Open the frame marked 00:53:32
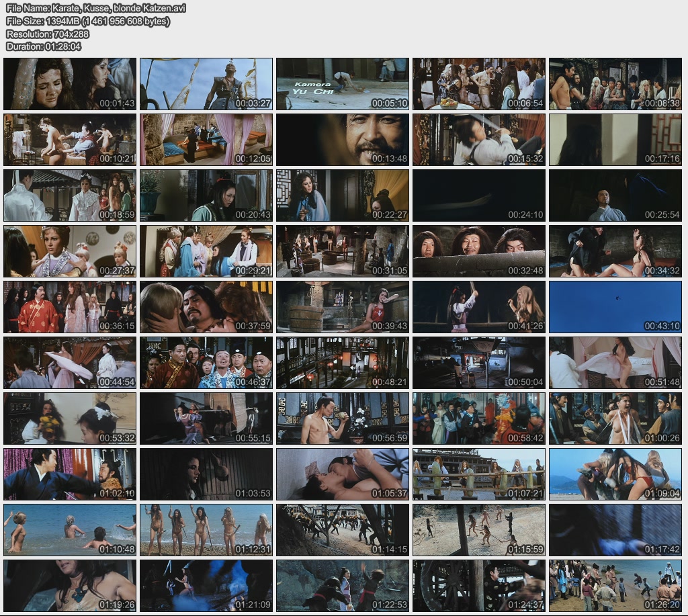This screenshot has height=616, width=688. [70, 419]
